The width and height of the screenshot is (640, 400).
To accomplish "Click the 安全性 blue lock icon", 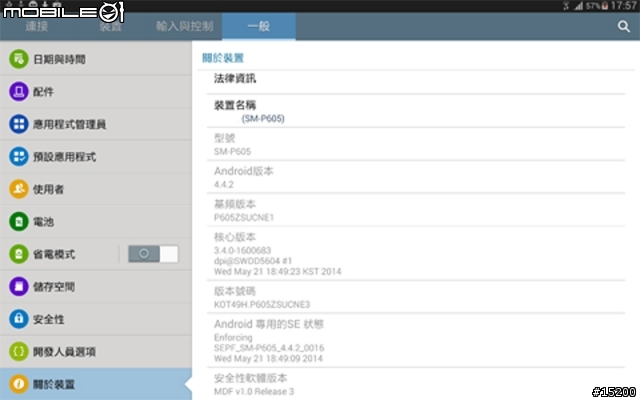I will point(19,319).
